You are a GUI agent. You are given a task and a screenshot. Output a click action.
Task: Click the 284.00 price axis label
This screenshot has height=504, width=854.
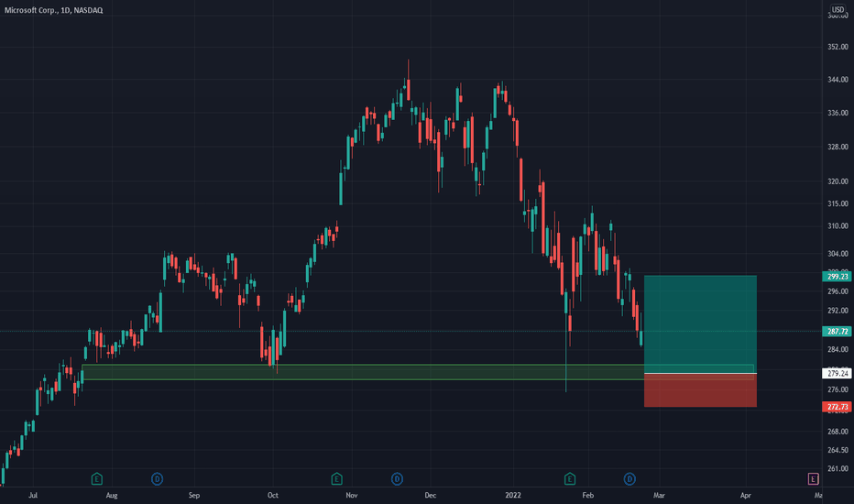tap(838, 349)
